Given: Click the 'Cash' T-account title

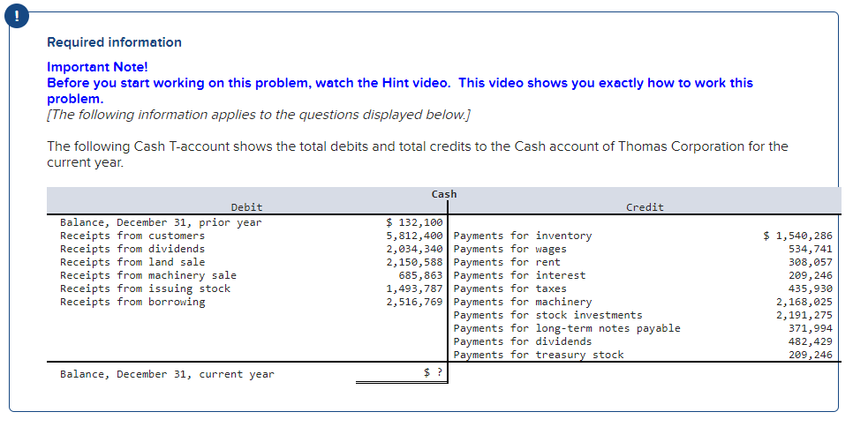Looking at the screenshot, I should (x=444, y=194).
